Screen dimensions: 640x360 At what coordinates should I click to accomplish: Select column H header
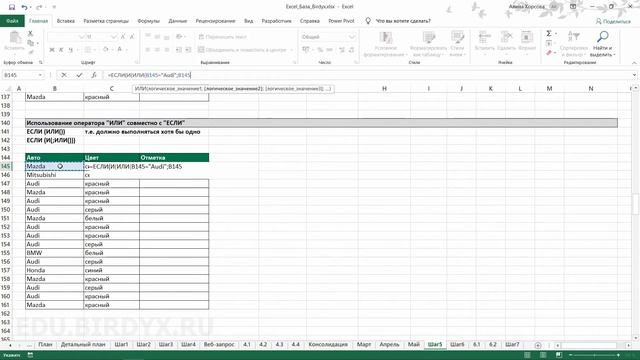coord(384,88)
